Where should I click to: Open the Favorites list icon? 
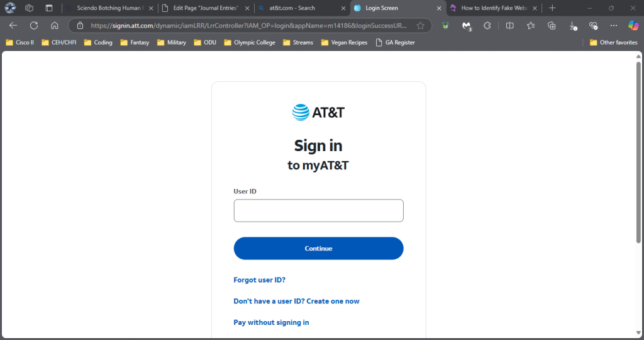tap(531, 25)
